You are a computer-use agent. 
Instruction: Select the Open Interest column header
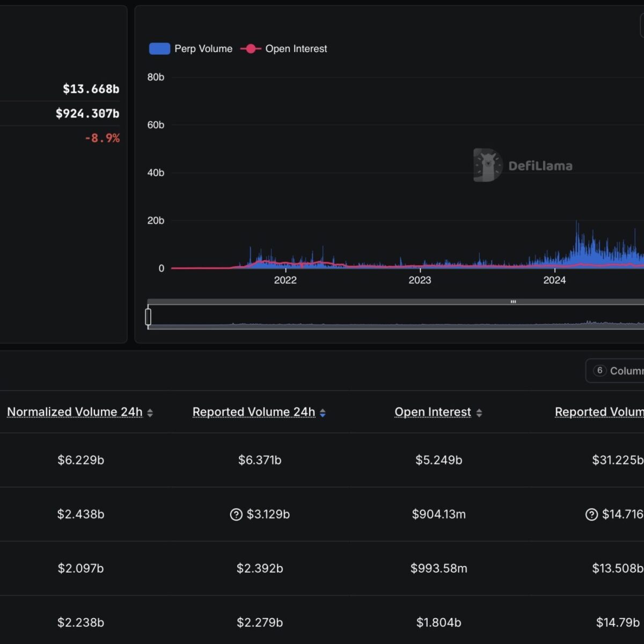click(x=433, y=412)
